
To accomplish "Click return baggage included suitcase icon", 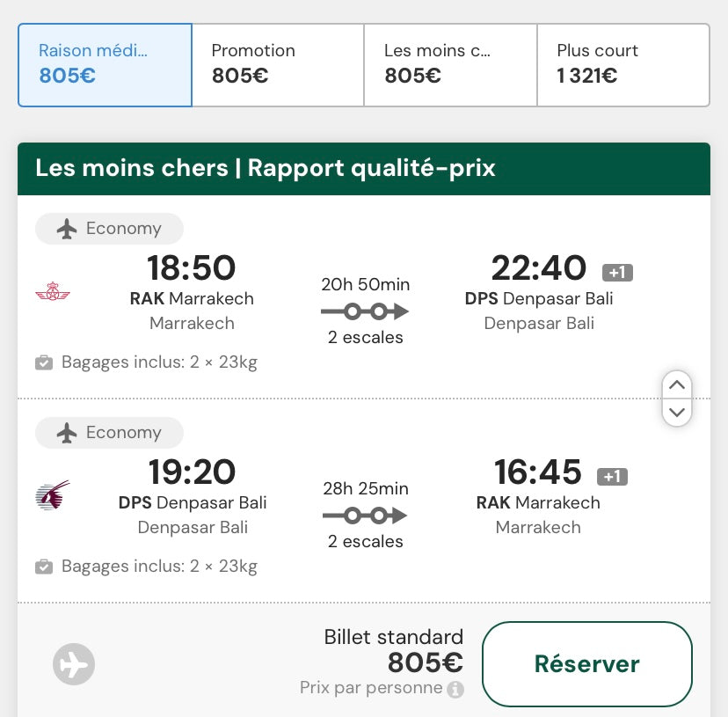I will (x=44, y=567).
